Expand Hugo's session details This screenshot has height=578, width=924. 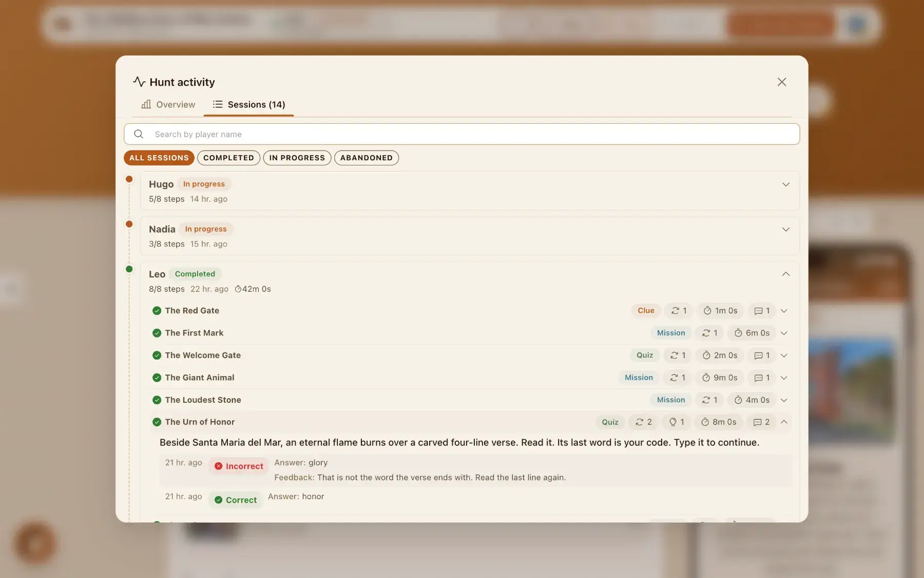(x=786, y=184)
